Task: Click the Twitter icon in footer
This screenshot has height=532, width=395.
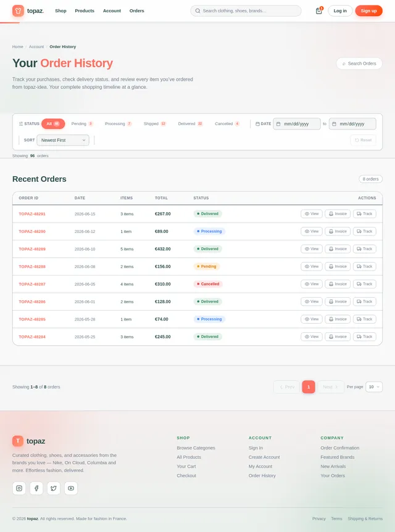Action: tap(54, 488)
